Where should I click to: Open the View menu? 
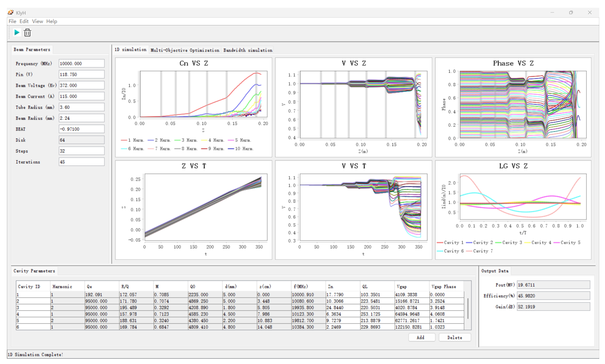(x=37, y=21)
